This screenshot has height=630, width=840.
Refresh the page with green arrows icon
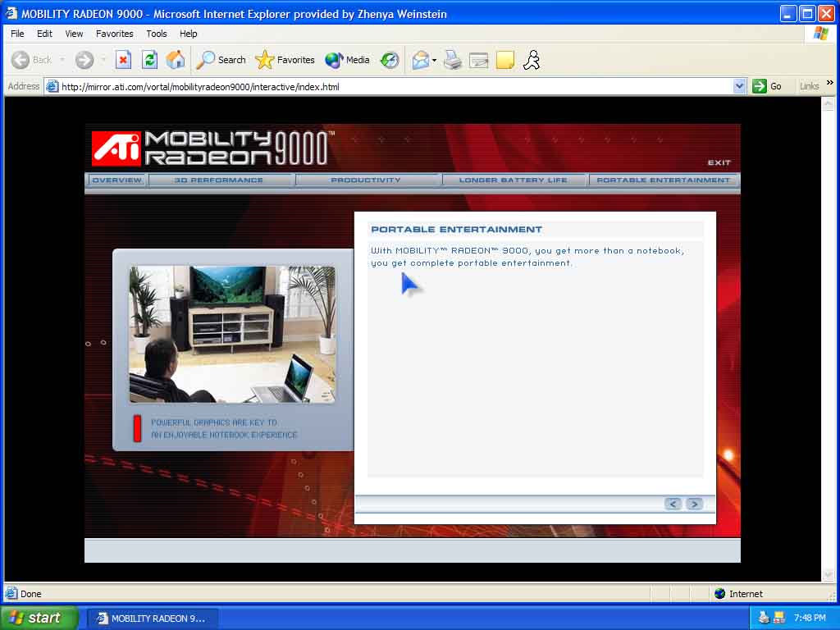(x=149, y=60)
